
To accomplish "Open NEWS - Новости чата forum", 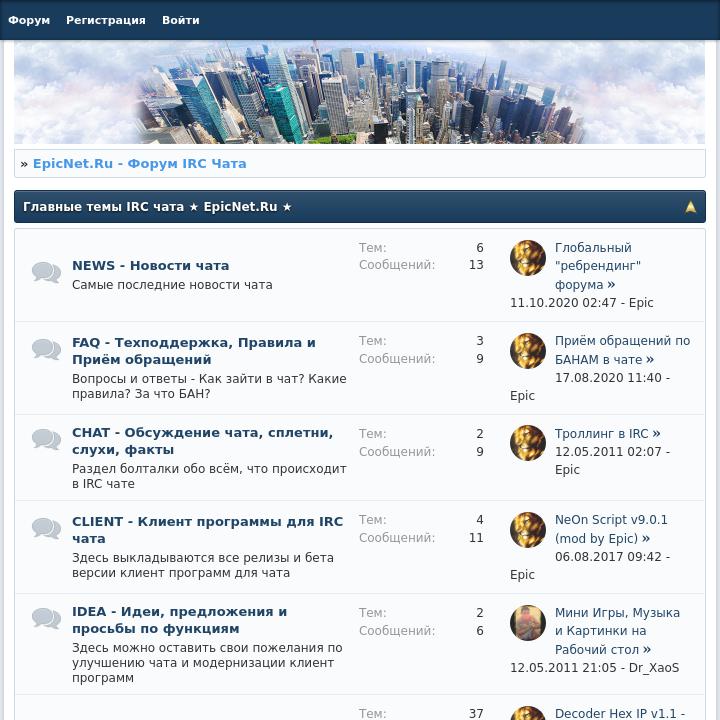I will point(151,265).
